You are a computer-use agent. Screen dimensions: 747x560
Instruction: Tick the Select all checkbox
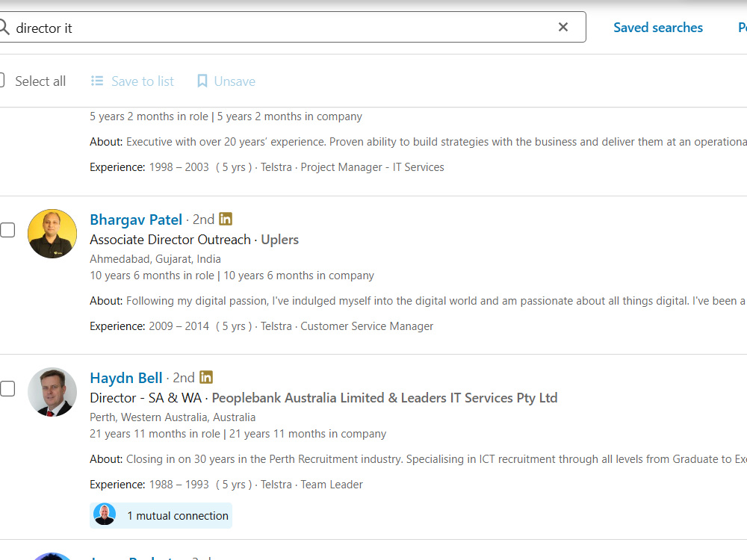pos(2,80)
